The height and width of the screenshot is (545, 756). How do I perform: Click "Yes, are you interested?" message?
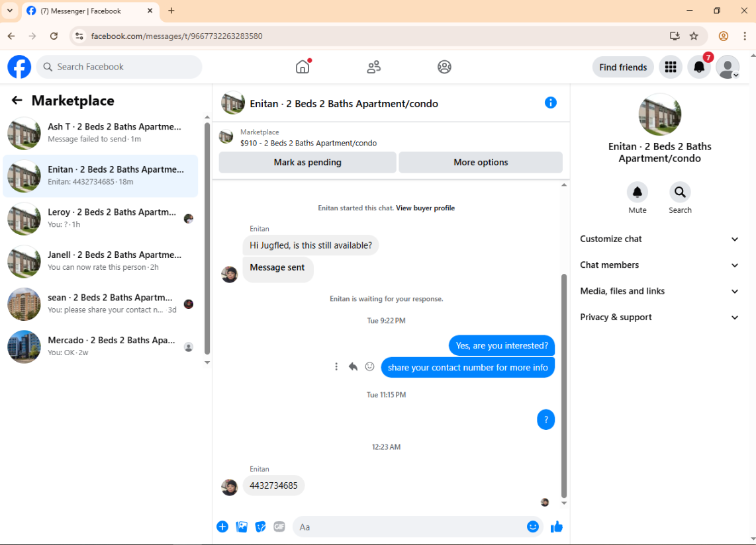502,345
